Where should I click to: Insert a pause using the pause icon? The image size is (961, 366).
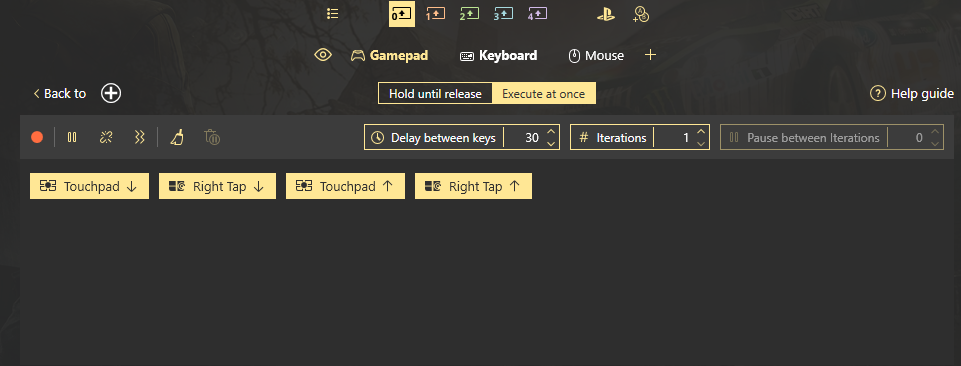[x=72, y=137]
